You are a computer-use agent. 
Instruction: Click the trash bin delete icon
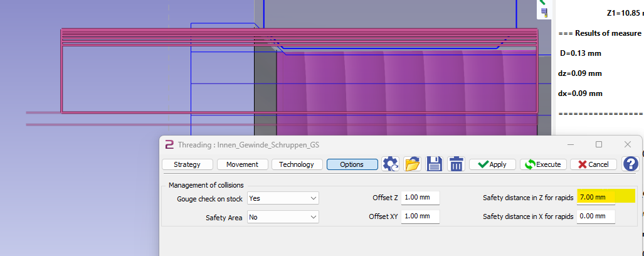(456, 164)
